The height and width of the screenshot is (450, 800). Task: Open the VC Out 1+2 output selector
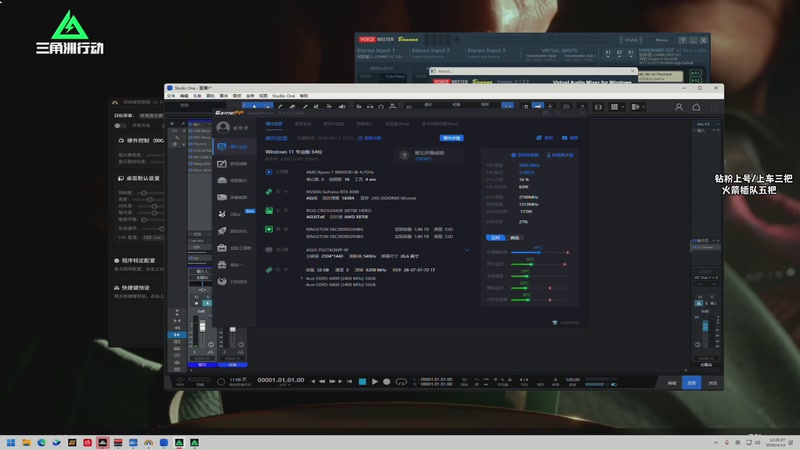(706, 278)
